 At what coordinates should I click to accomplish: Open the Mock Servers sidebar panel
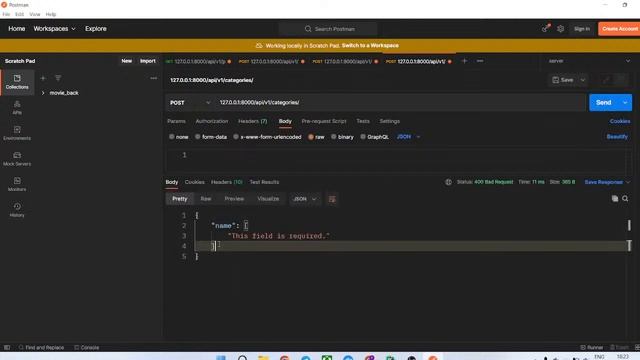(17, 159)
